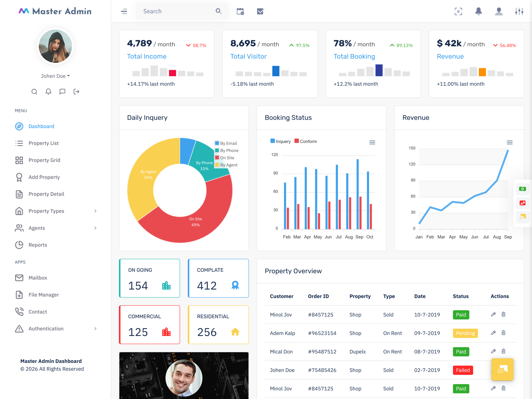
Task: Click the Search input field
Action: pyautogui.click(x=182, y=11)
